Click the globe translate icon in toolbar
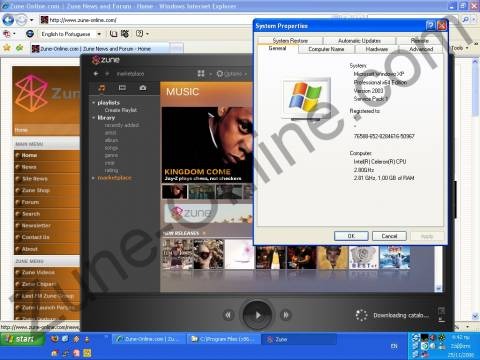This screenshot has width=480, height=360. click(x=30, y=34)
